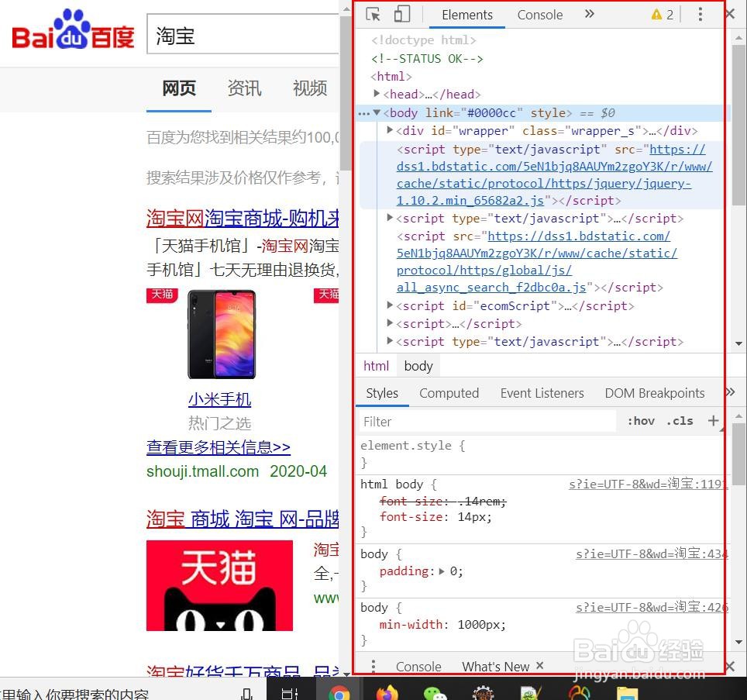Show more Styles pane tabs chevron
This screenshot has width=747, height=700.
[730, 392]
